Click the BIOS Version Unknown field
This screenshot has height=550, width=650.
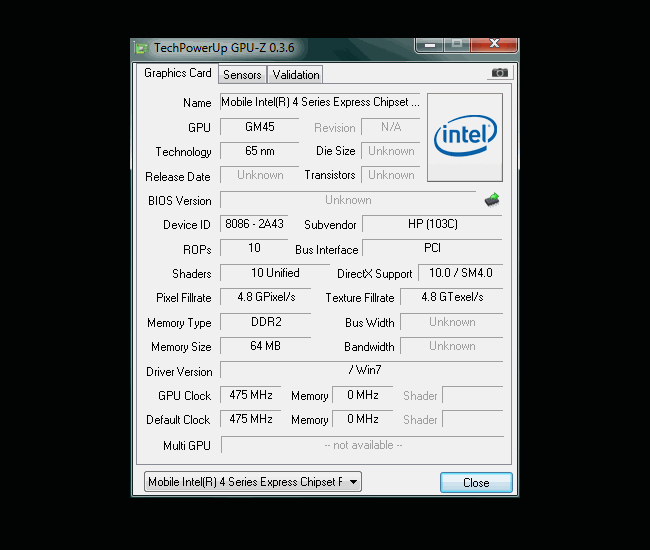click(x=348, y=200)
